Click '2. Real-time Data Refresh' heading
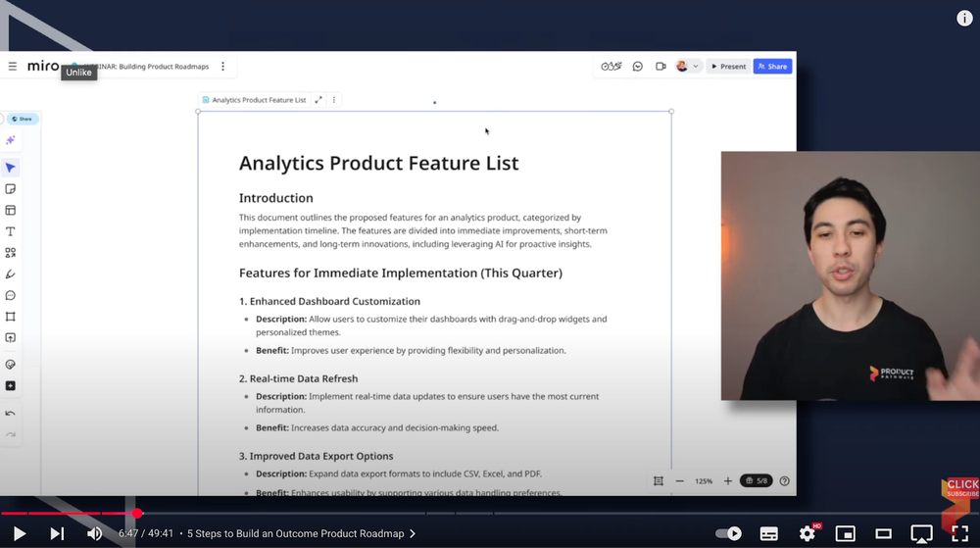The width and height of the screenshot is (980, 548). 298,378
